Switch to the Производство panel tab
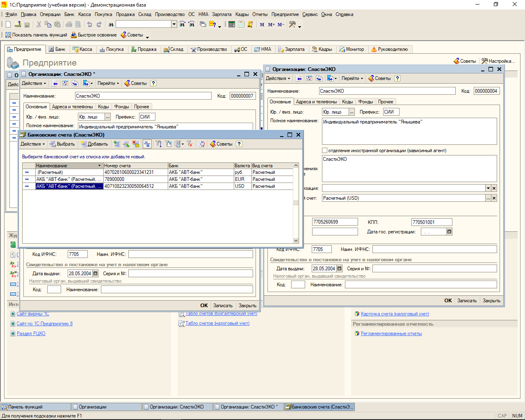 209,49
